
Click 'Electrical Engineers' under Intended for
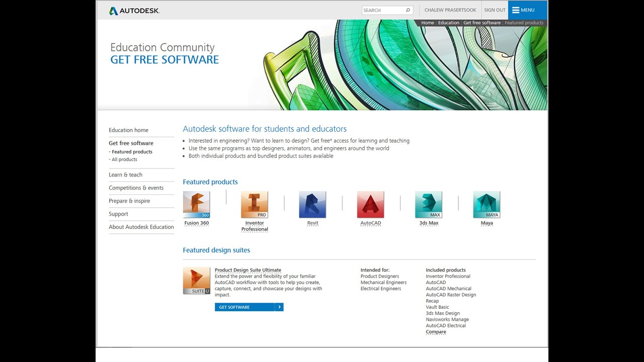point(381,289)
